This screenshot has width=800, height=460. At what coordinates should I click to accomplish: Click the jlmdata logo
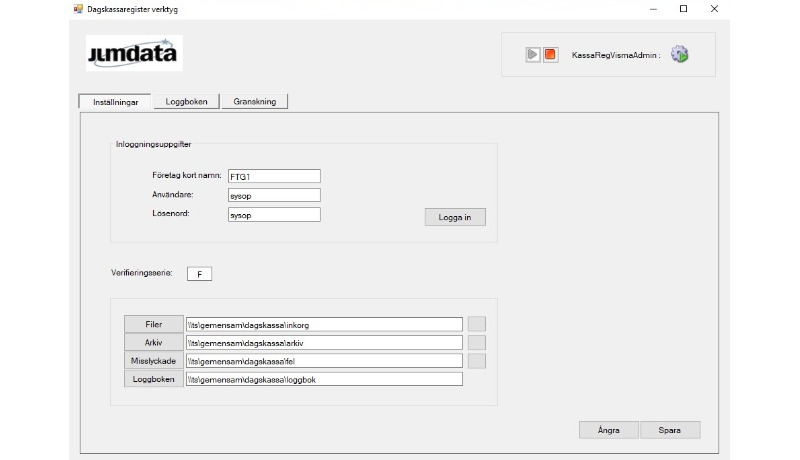(134, 53)
